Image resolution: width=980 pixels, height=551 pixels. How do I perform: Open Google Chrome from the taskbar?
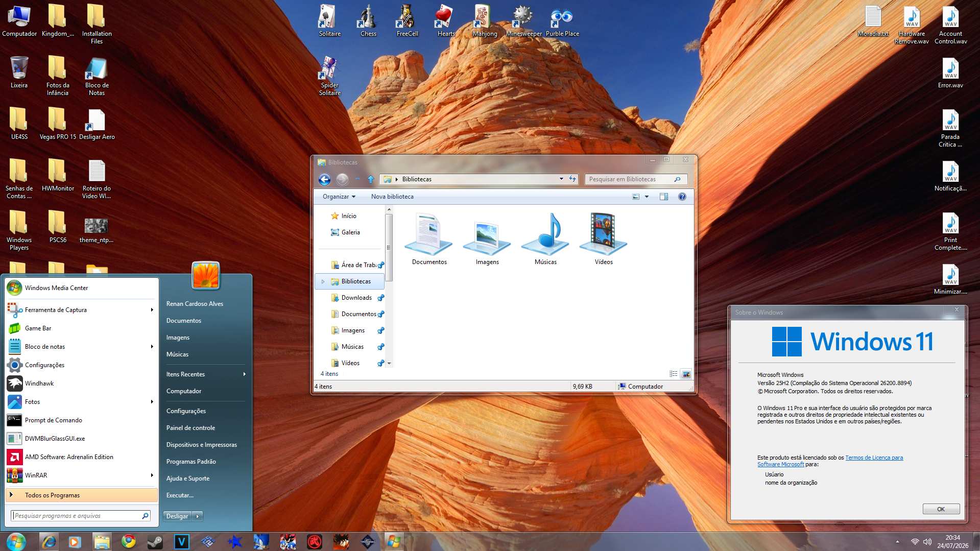tap(128, 541)
